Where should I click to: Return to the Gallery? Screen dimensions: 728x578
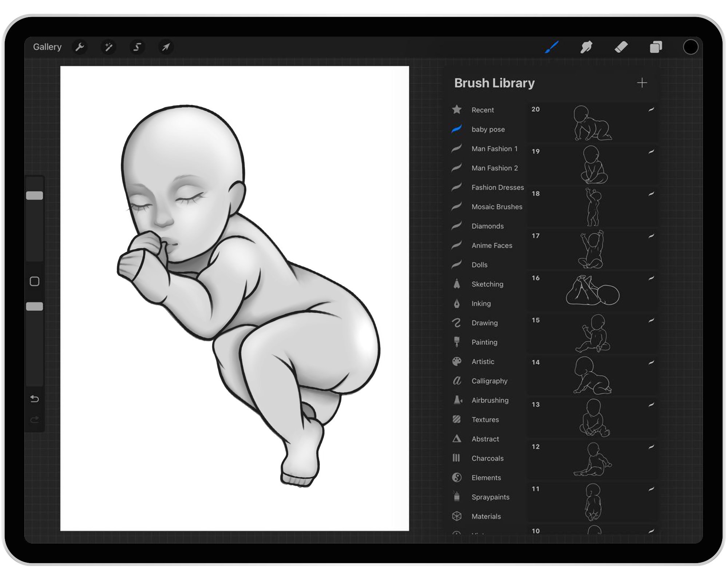click(x=47, y=47)
